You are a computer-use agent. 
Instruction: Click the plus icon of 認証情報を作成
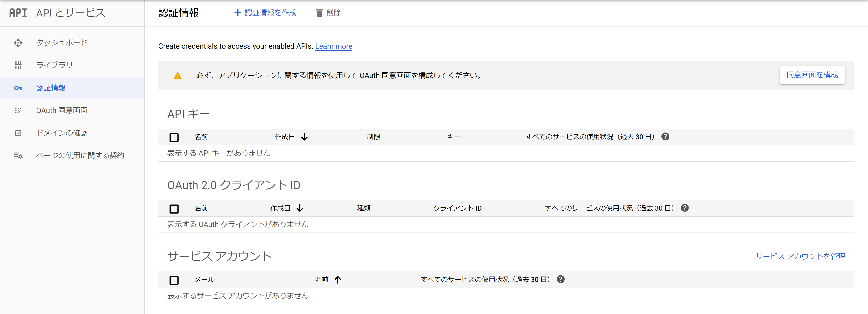[x=238, y=13]
